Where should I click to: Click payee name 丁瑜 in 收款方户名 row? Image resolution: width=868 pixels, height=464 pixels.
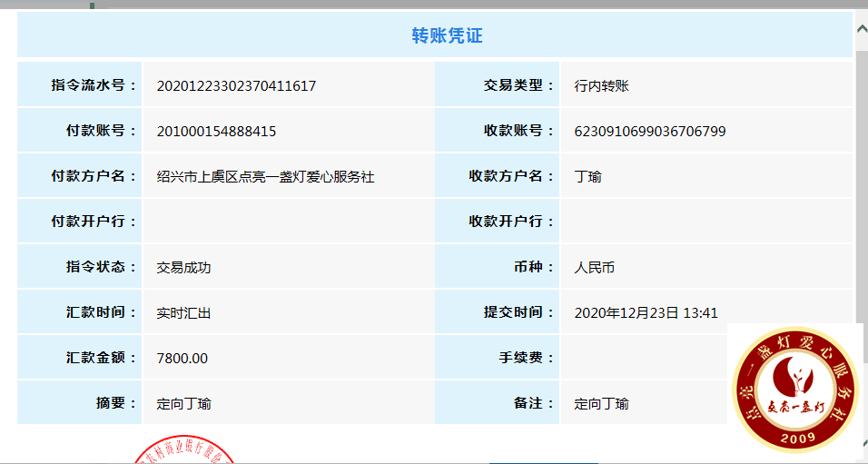[587, 177]
